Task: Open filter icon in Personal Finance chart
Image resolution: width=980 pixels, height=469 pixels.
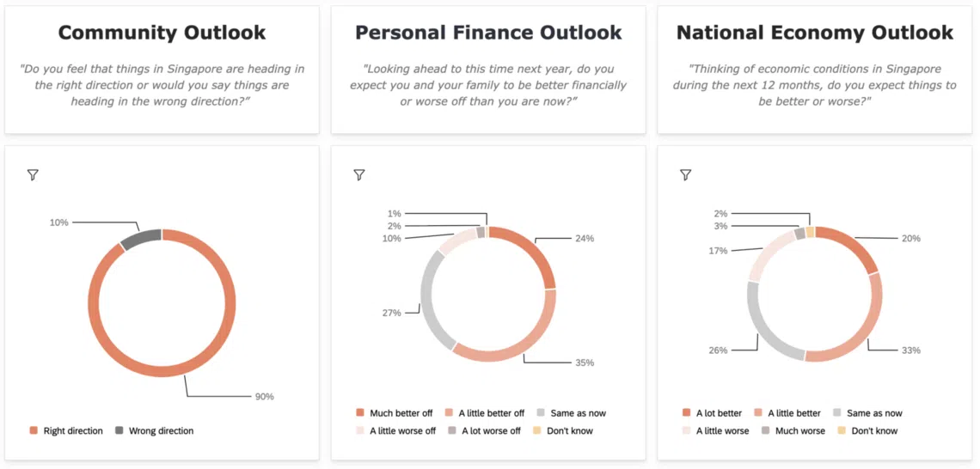Action: point(359,175)
